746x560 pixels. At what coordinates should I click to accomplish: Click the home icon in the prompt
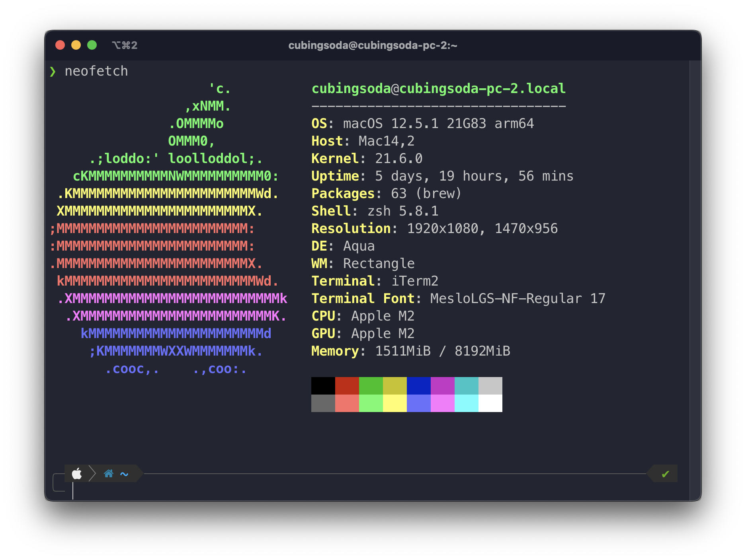click(x=108, y=474)
